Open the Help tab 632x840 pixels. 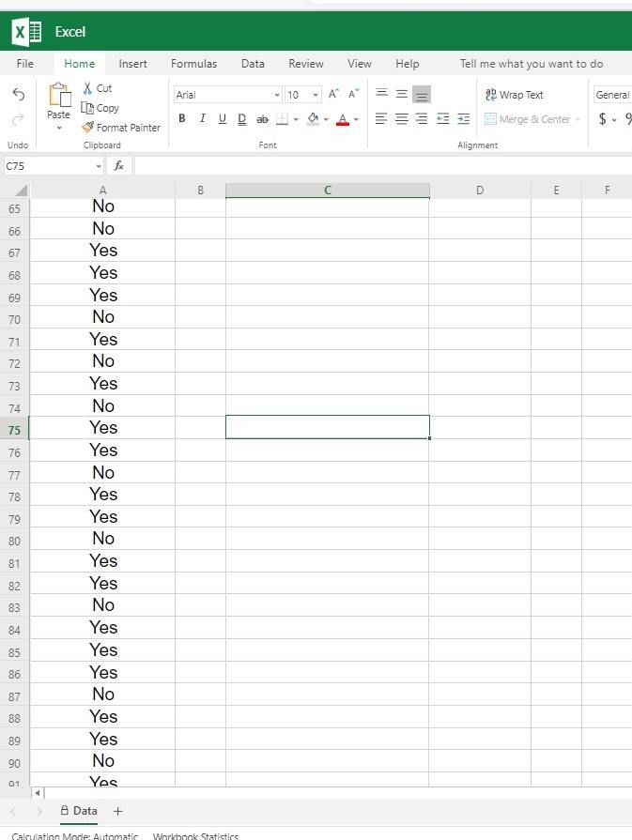pos(407,64)
